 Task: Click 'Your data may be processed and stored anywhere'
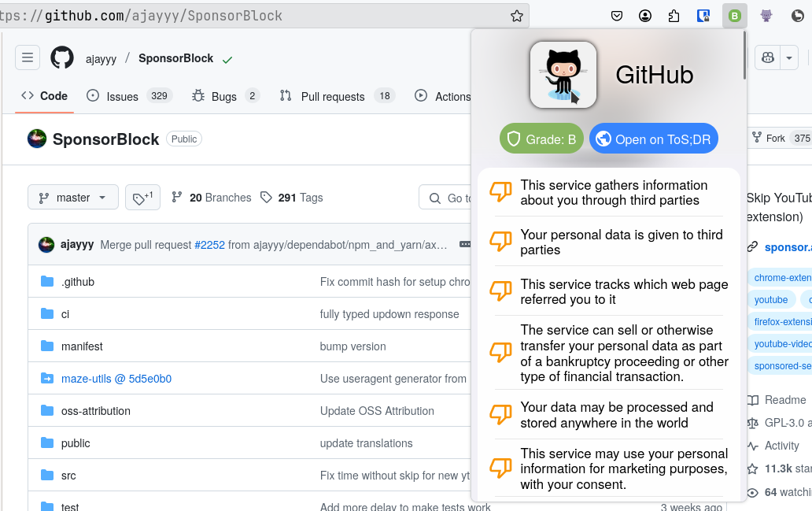tap(616, 415)
